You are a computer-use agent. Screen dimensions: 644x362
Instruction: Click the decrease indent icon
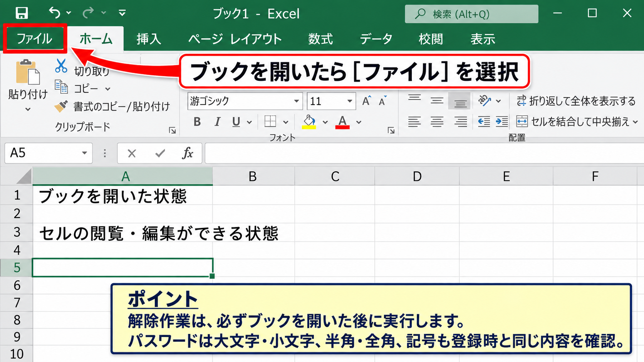pos(484,122)
